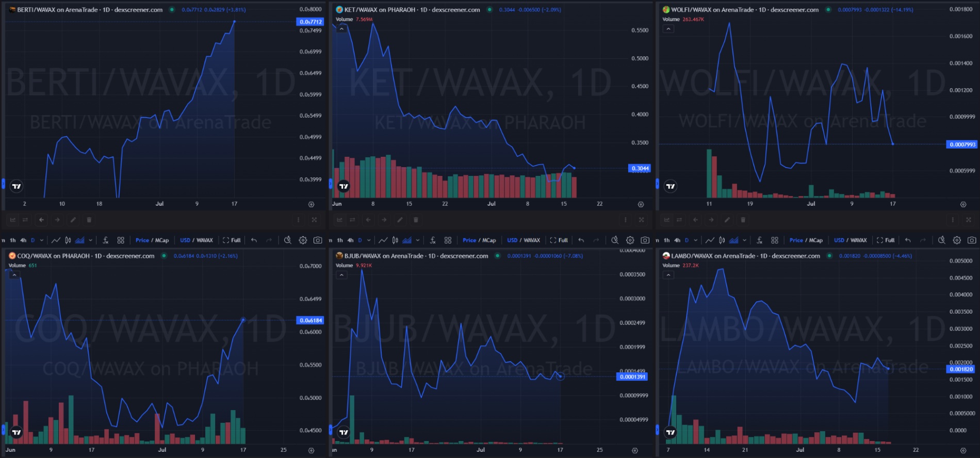The width and height of the screenshot is (980, 458).
Task: Select candlestick chart type in BJUB toolbar
Action: (x=395, y=240)
